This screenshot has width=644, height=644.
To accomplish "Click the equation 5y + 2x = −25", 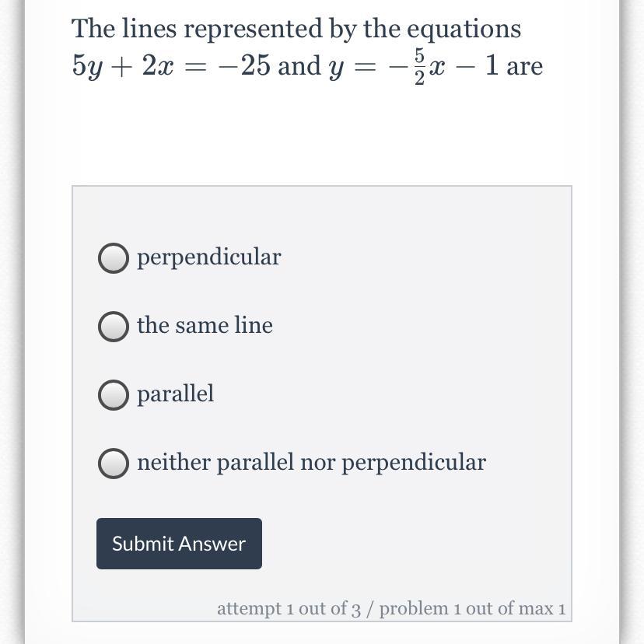I will (171, 66).
